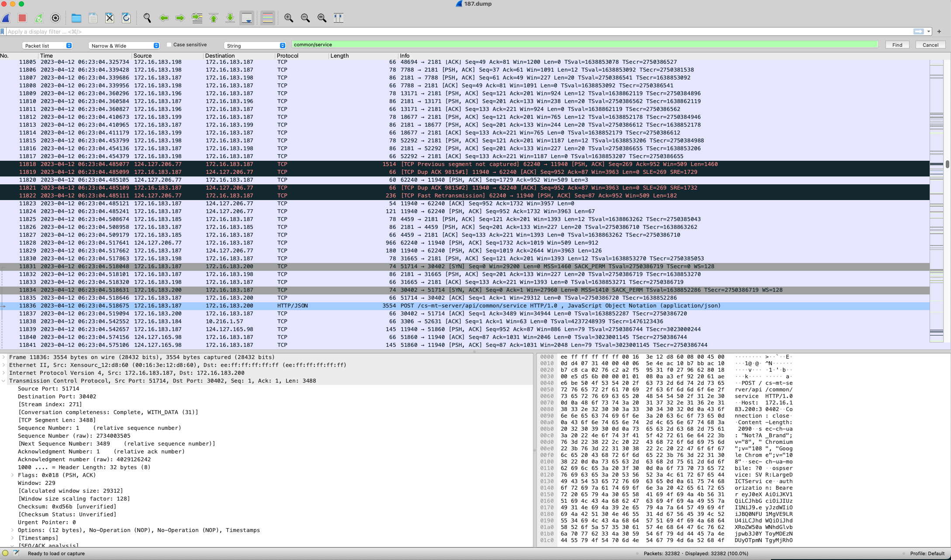The image size is (951, 560).
Task: Expand the Frame 11836 details
Action: [5, 357]
